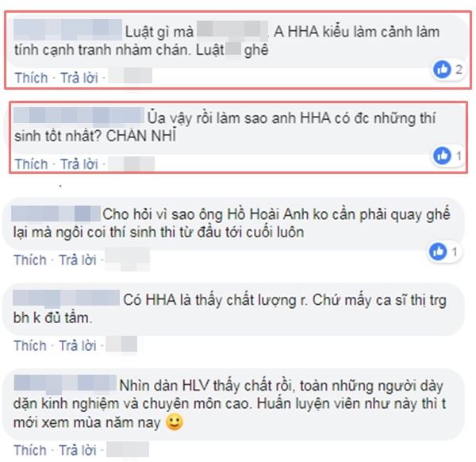Open the blurred author name of the first comment
This screenshot has height=462, width=476.
coord(68,29)
